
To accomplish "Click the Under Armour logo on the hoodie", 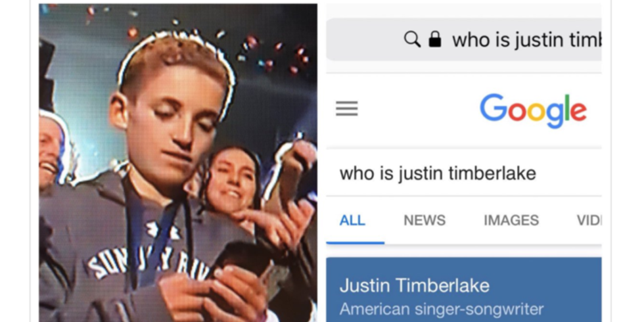I will tap(164, 230).
